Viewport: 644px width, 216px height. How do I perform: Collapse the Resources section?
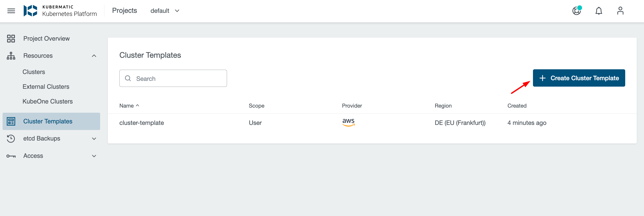[x=94, y=56]
